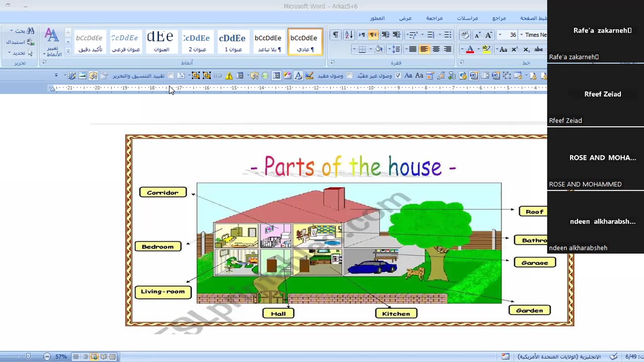Select the عنوان فرعي subtitle style

[125, 42]
